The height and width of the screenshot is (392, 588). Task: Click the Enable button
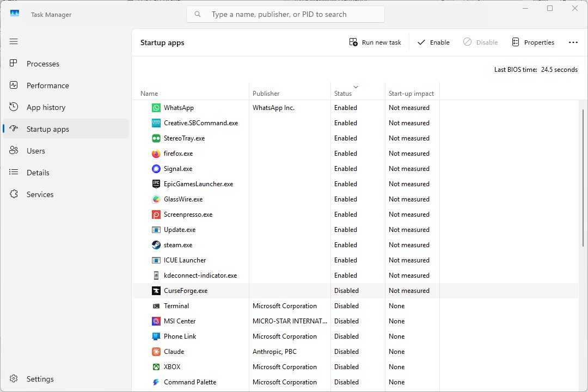tap(433, 42)
